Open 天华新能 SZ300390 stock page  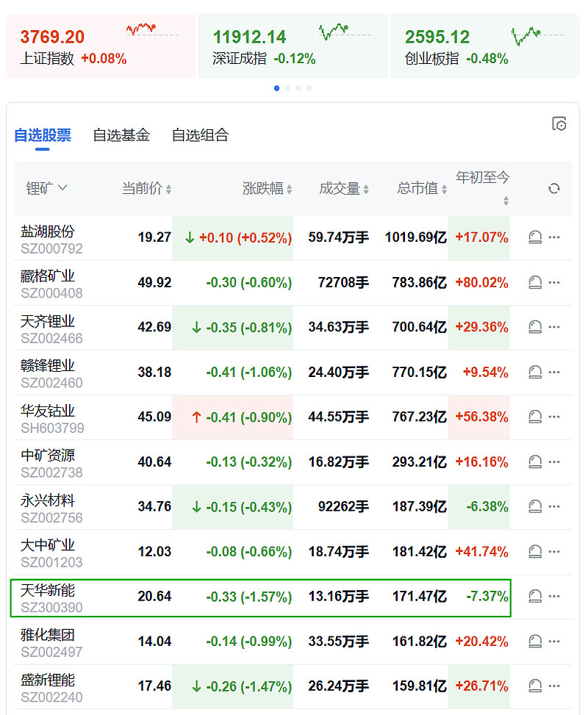51,599
